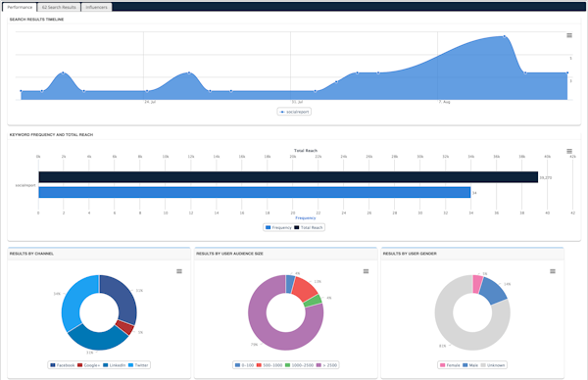
Task: Click the green 1000-2500 audience slice
Action: point(314,301)
